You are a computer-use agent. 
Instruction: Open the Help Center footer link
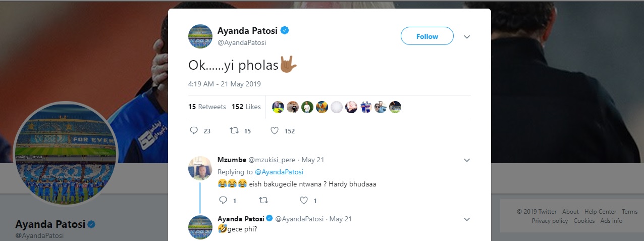tap(600, 212)
